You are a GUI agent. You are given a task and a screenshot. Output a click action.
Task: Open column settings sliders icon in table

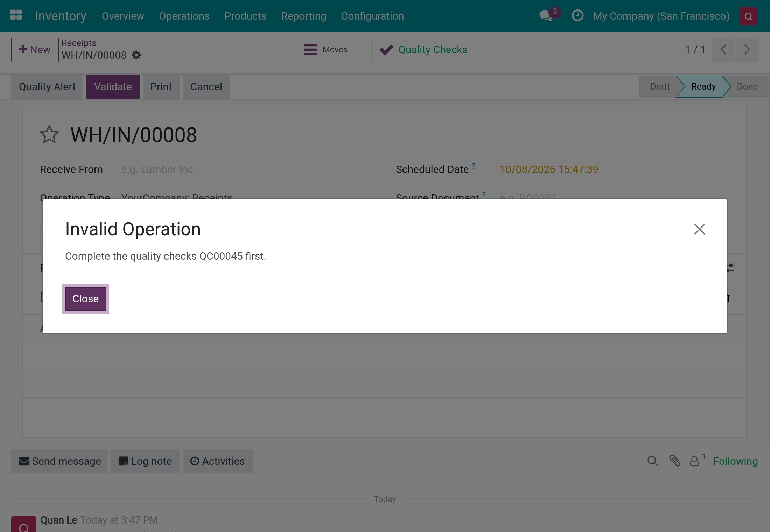point(731,268)
